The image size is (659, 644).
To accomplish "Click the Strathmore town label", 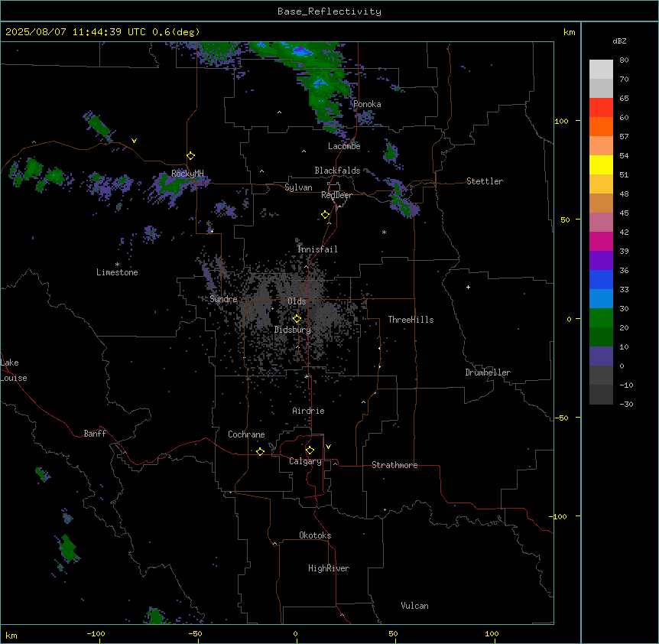I will click(394, 465).
